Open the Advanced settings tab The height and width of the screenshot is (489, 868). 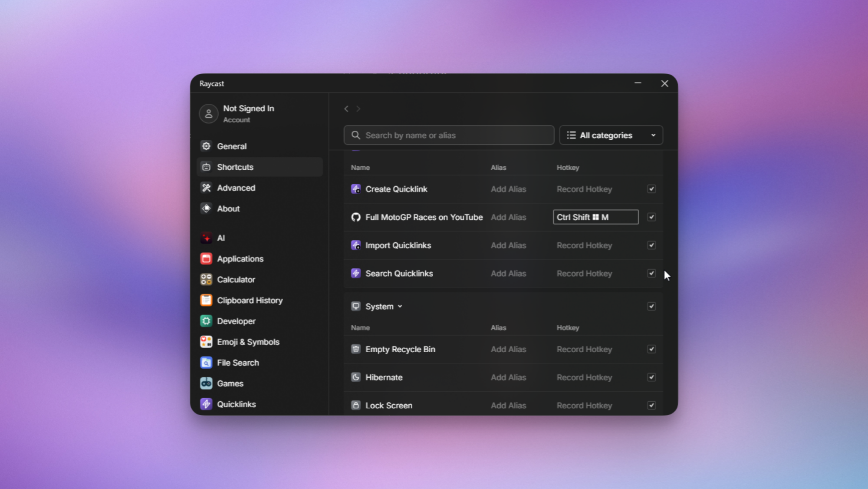[x=236, y=188]
